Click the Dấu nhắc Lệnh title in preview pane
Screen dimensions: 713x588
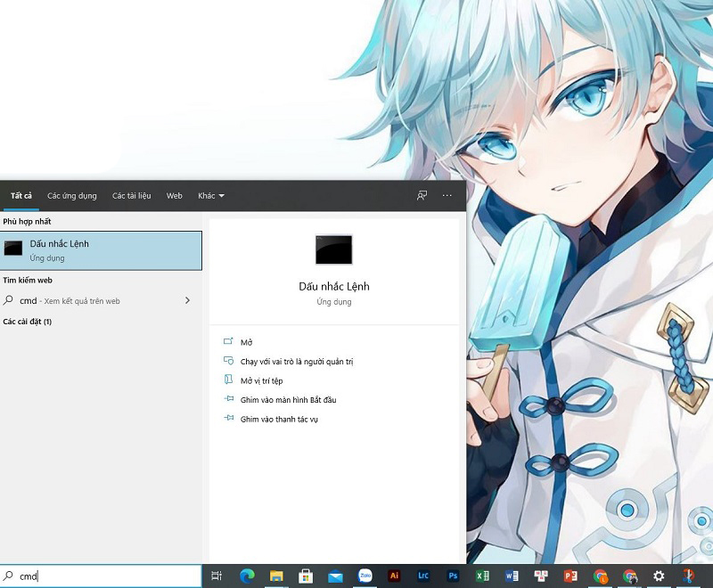tap(333, 286)
